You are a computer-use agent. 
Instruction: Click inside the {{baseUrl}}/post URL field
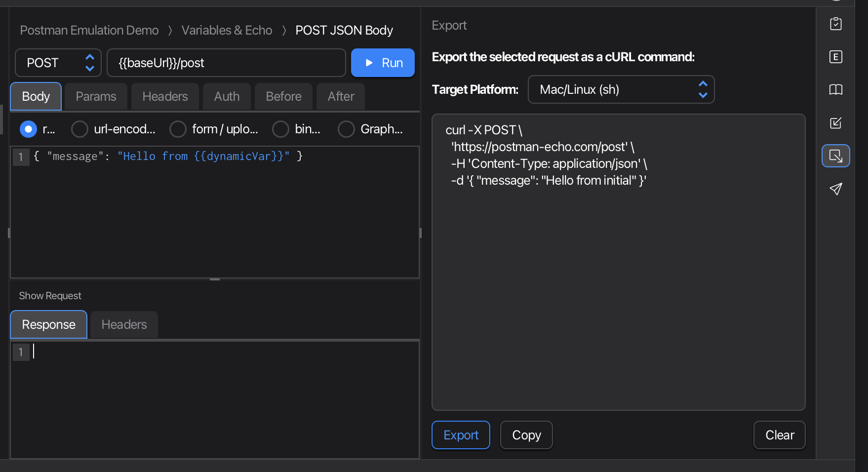point(226,63)
